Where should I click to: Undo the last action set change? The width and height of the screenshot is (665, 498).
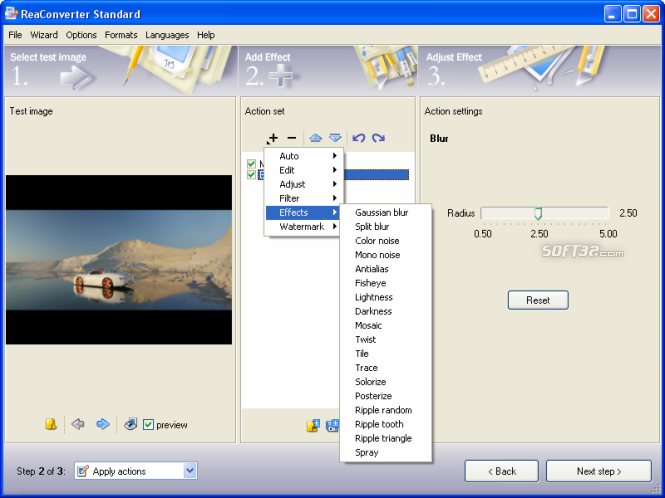click(x=359, y=138)
